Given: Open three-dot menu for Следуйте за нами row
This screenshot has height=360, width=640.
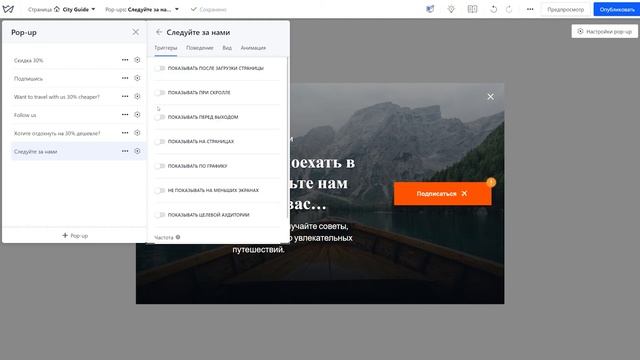Looking at the screenshot, I should click(125, 151).
